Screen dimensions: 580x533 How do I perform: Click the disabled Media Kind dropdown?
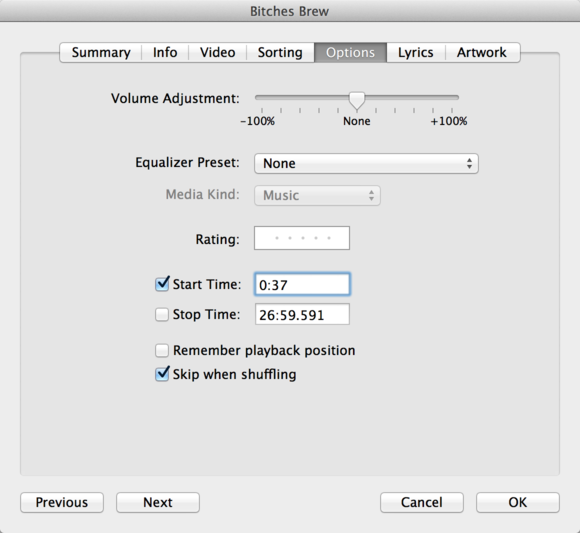317,195
